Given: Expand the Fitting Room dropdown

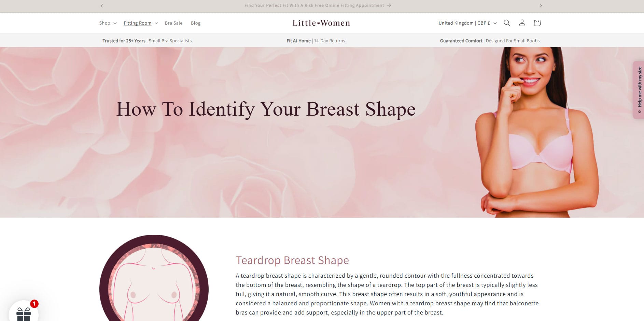Looking at the screenshot, I should pyautogui.click(x=141, y=23).
